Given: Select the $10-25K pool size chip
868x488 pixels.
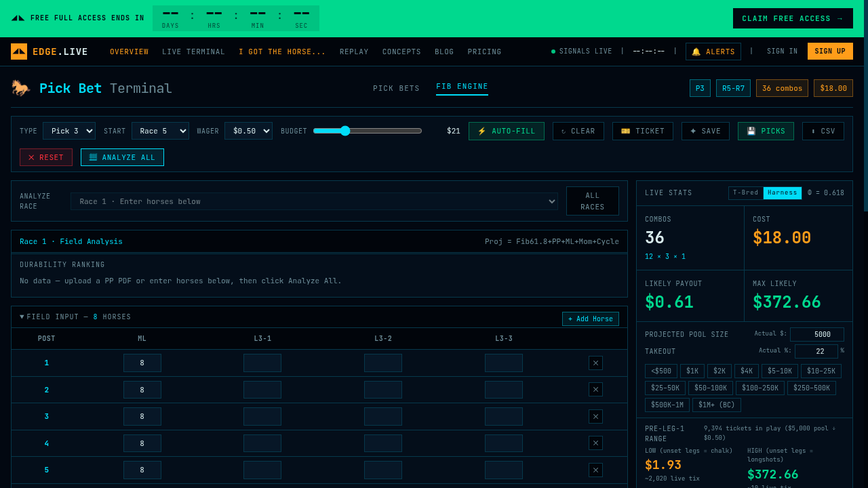Looking at the screenshot, I should click(821, 371).
